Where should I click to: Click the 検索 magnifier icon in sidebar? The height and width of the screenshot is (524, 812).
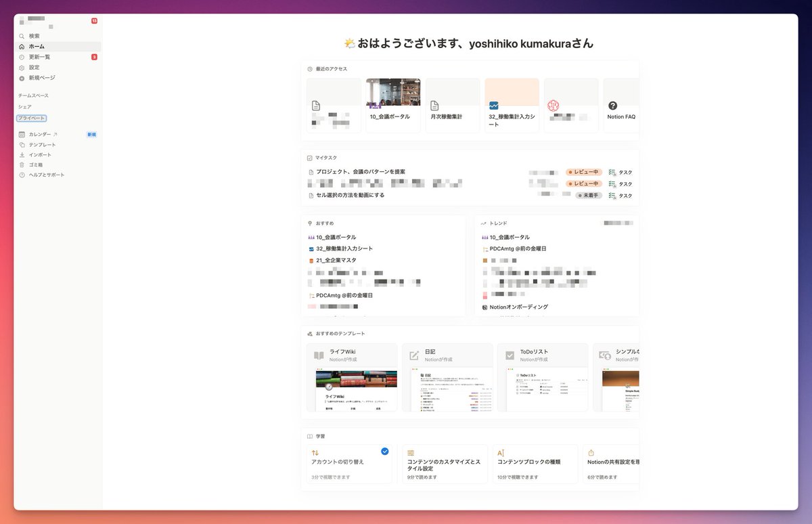click(x=22, y=36)
